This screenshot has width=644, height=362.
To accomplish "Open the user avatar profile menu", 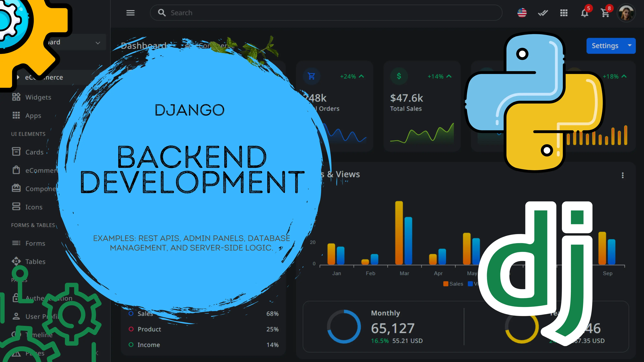I will point(626,13).
